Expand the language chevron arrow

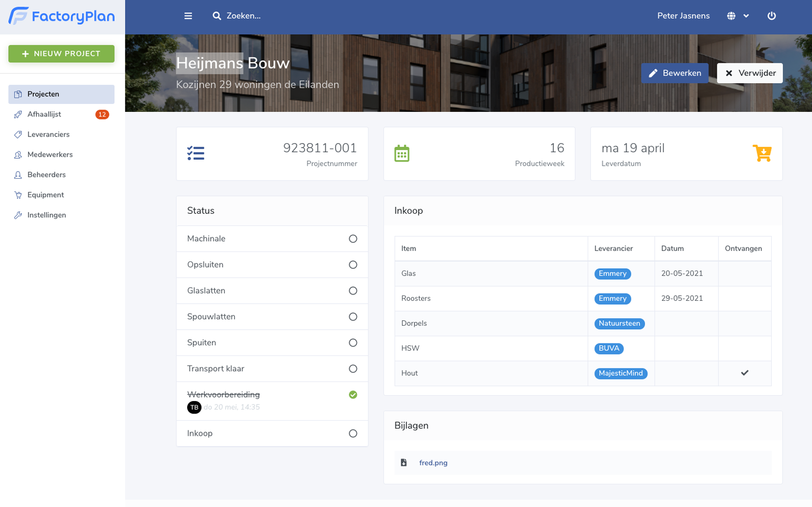746,16
